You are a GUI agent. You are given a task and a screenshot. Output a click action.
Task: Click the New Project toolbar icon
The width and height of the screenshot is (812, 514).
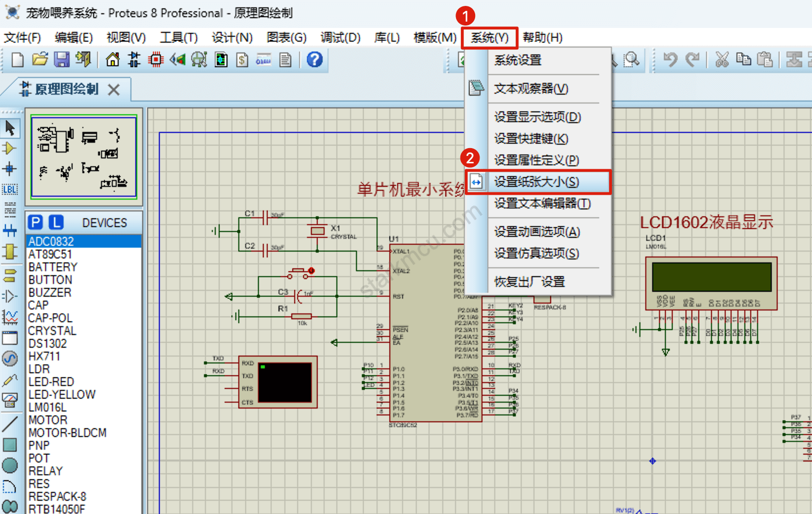click(18, 60)
